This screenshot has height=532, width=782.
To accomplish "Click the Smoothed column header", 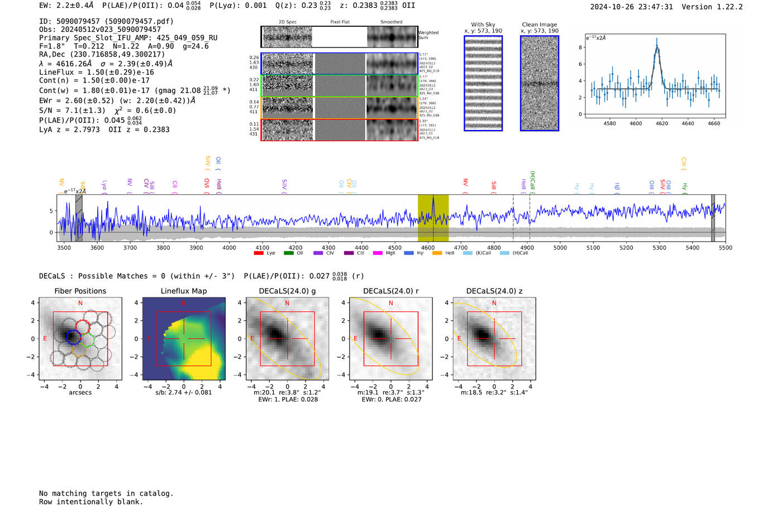I will tap(392, 22).
